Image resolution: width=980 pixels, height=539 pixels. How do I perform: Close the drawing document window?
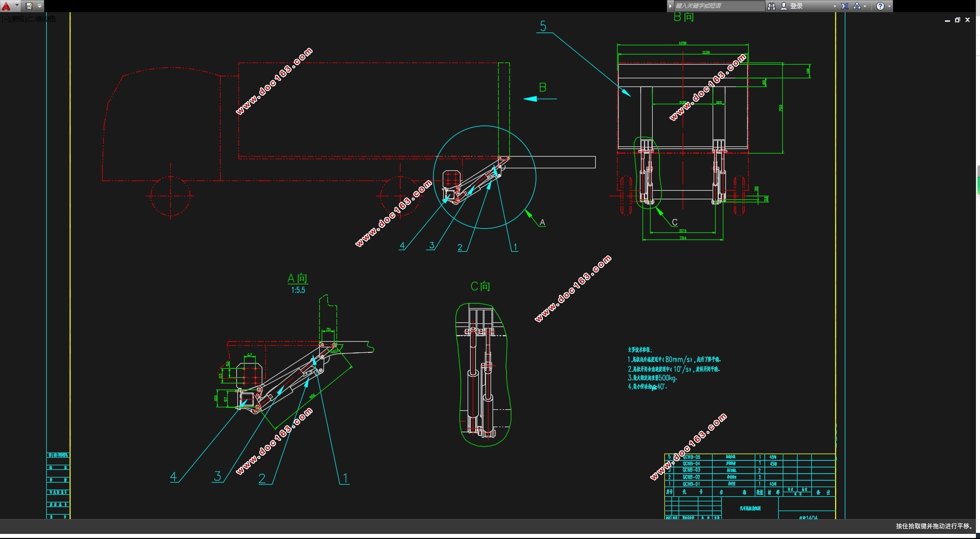(x=968, y=20)
